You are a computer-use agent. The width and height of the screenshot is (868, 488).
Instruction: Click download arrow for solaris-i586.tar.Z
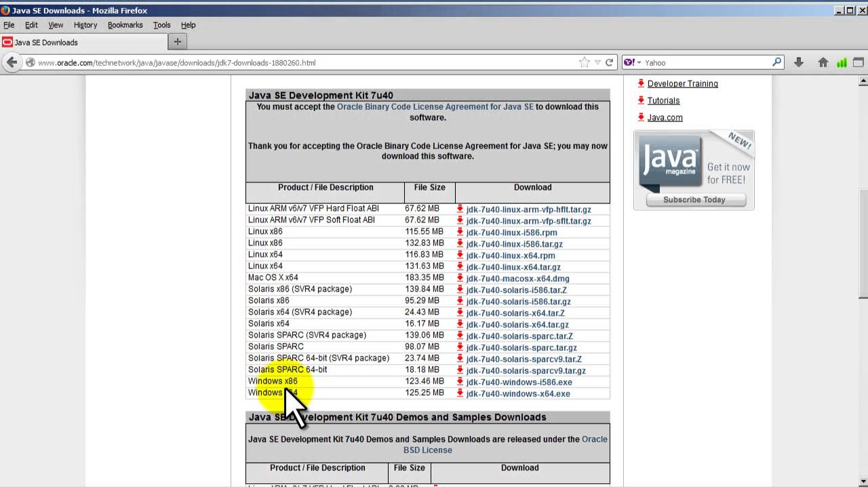(x=460, y=289)
